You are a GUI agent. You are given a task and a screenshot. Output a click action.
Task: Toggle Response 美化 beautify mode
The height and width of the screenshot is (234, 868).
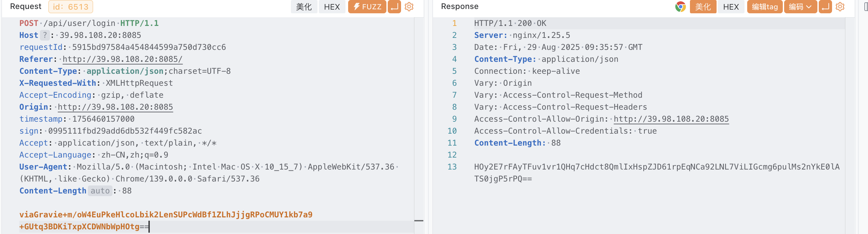(703, 7)
